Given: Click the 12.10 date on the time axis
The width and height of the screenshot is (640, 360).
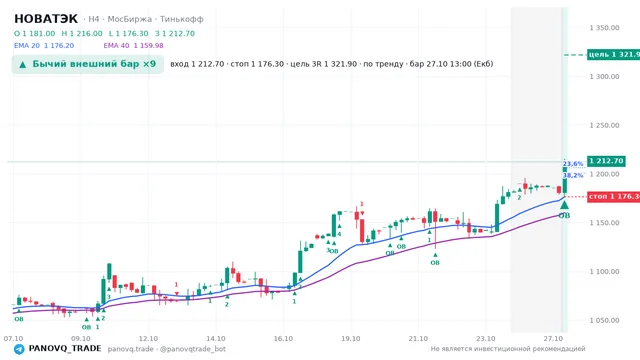Looking at the screenshot, I should tap(148, 338).
